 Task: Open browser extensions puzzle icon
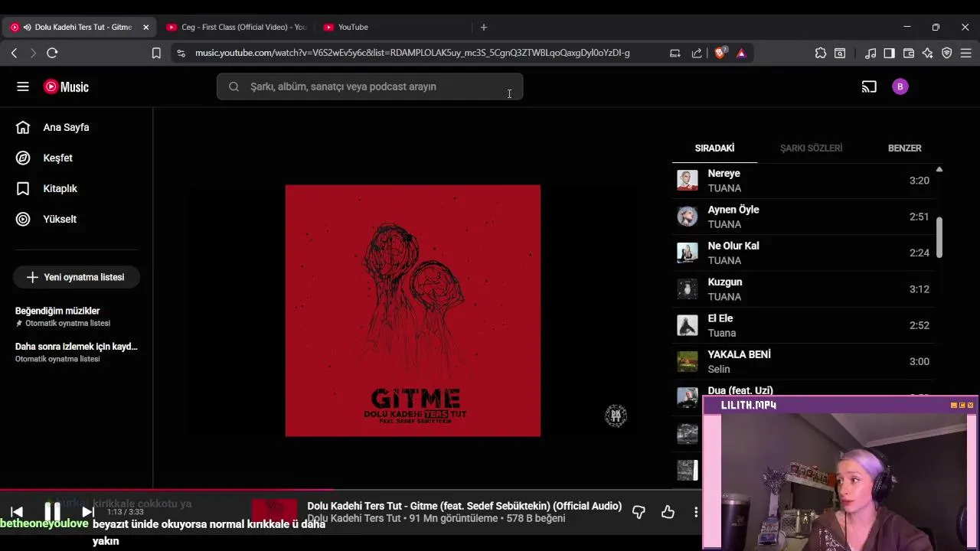click(821, 53)
